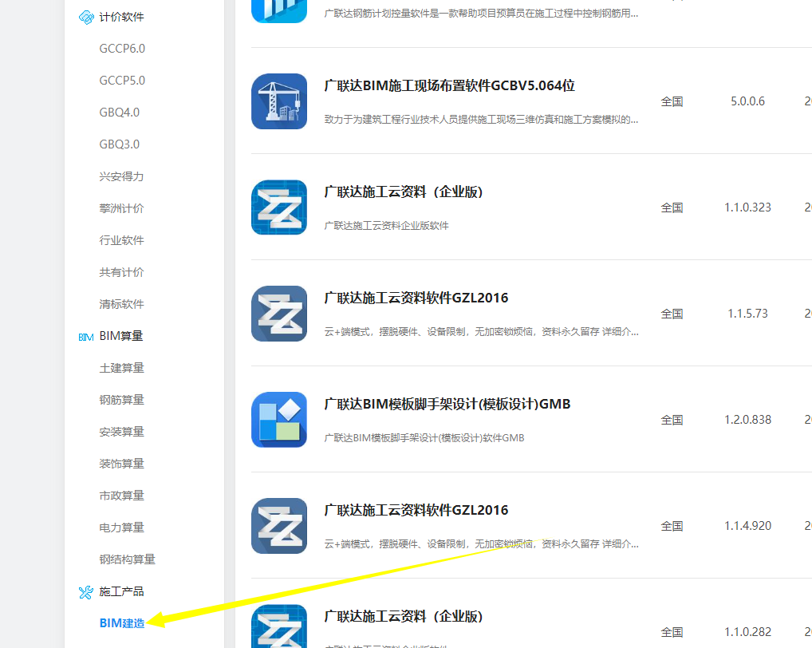Click the GZL2016 version 1.1.4.920 icon
Screen dimensions: 812x648
(279, 526)
